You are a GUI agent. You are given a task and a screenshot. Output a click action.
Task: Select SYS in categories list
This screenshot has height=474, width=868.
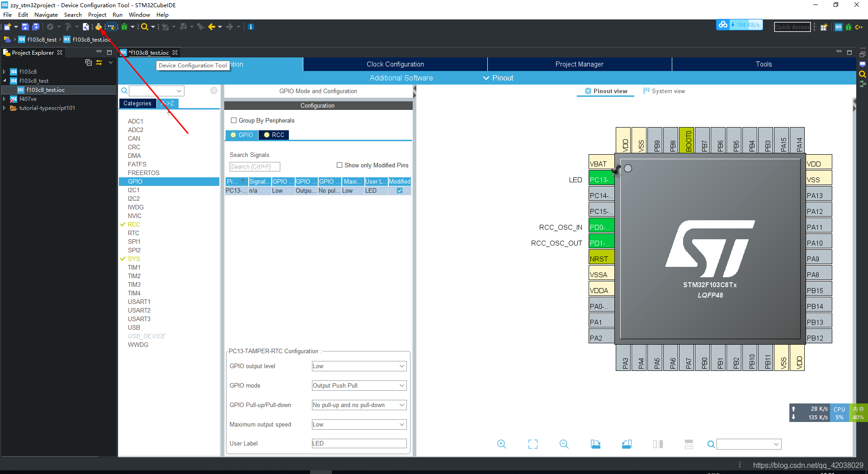click(134, 259)
